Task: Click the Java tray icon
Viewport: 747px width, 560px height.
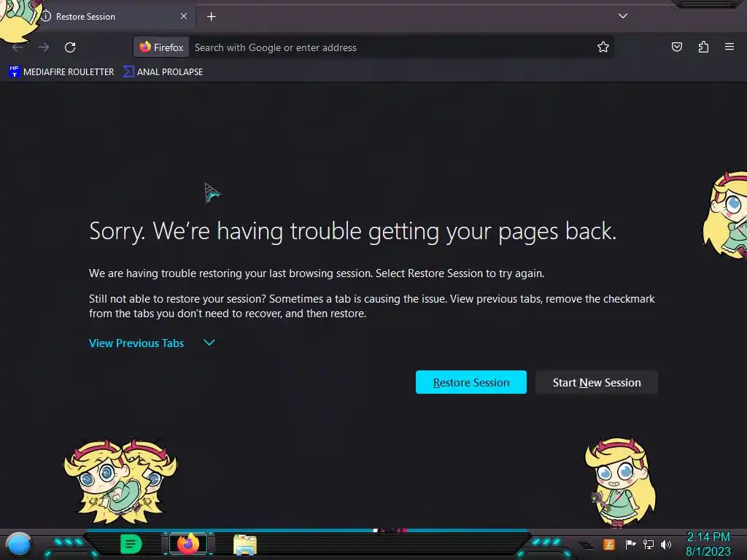Action: 609,544
